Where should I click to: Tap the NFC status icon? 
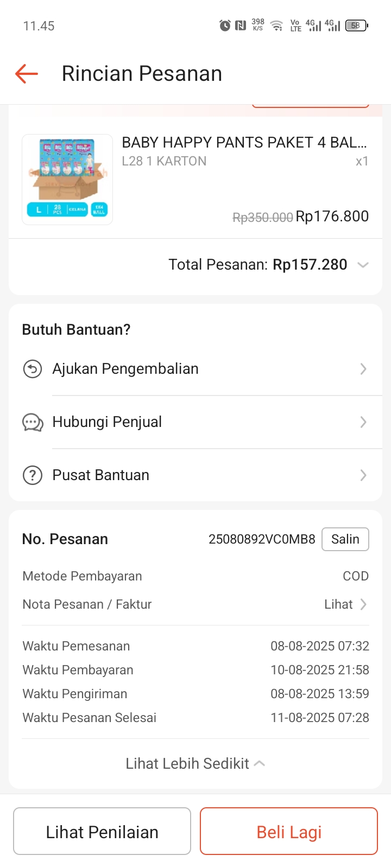coord(241,25)
